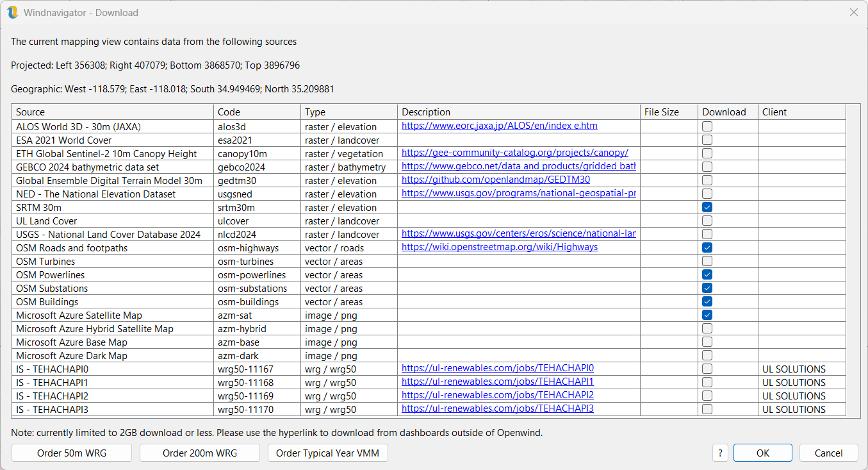
Task: Uncheck Microsoft Azure Satellite Map download
Action: point(707,315)
